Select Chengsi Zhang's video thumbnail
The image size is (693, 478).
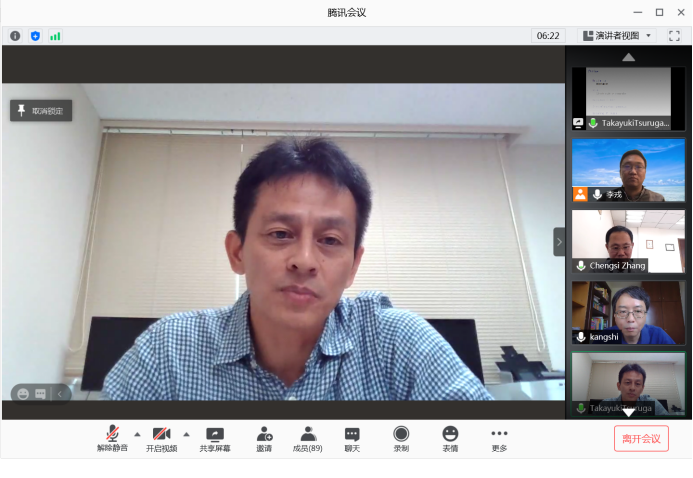point(628,241)
